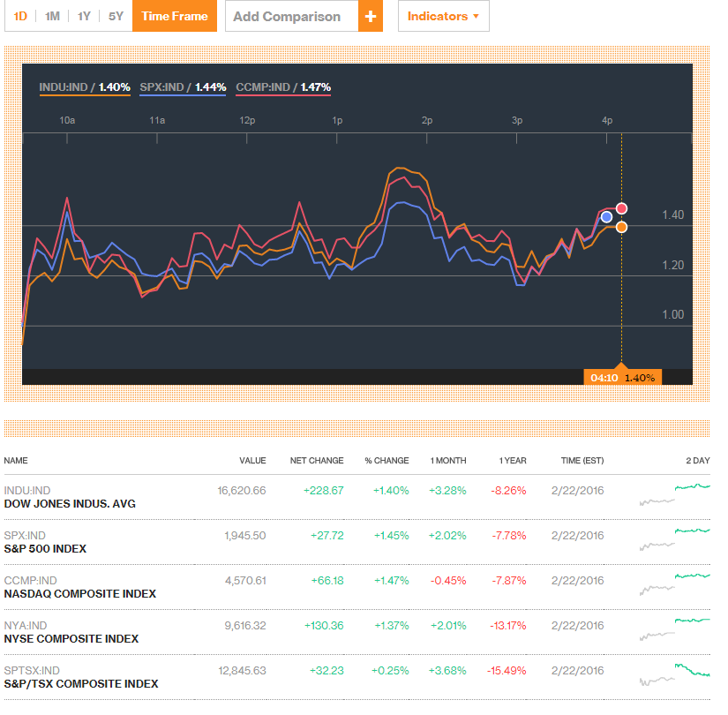Click the 1.20 y-axis label
This screenshot has width=728, height=715.
point(672,266)
